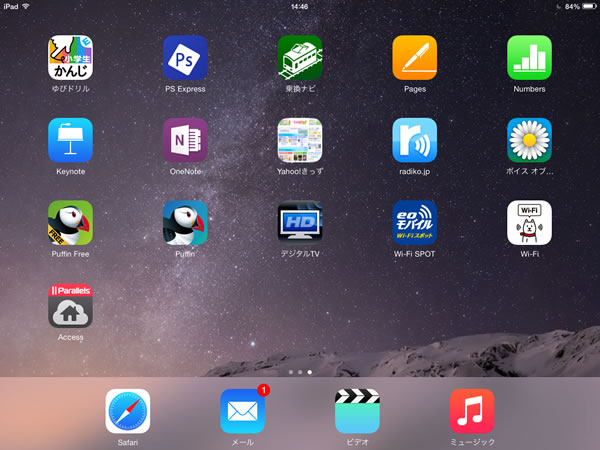Image resolution: width=600 pixels, height=450 pixels.
Task: Open Parallels Access app
Action: pos(70,306)
